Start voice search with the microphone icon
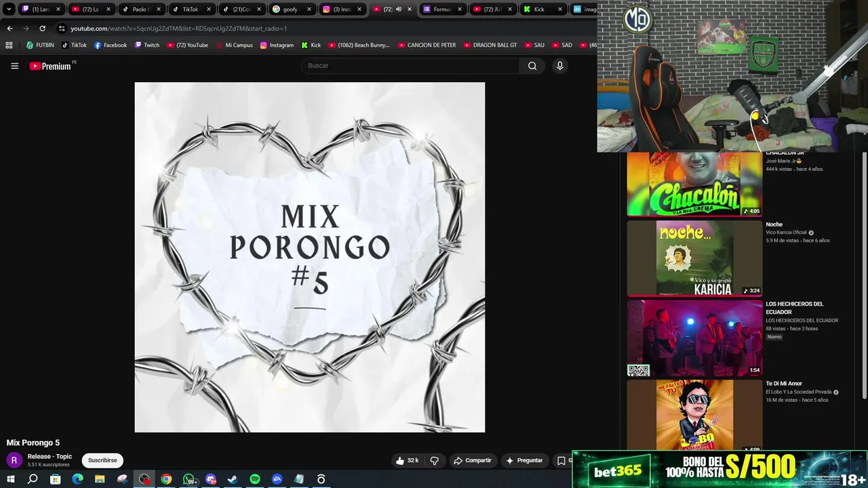The image size is (868, 488). [559, 66]
